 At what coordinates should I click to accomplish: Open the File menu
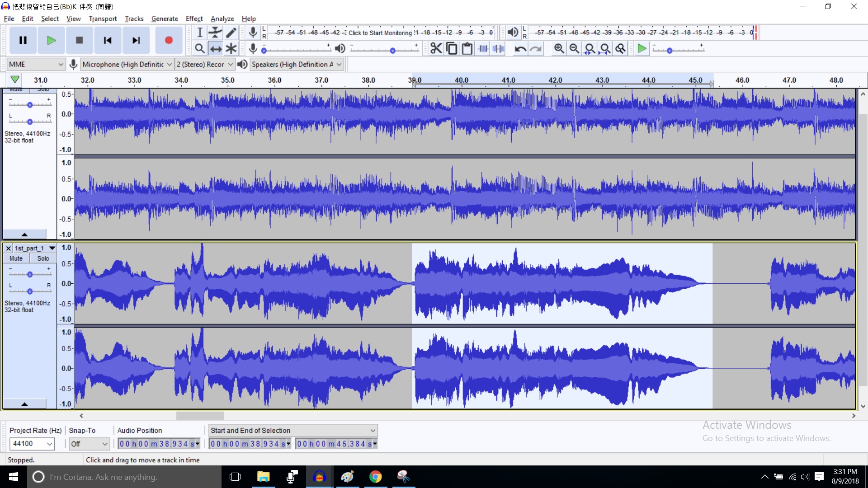(x=9, y=19)
